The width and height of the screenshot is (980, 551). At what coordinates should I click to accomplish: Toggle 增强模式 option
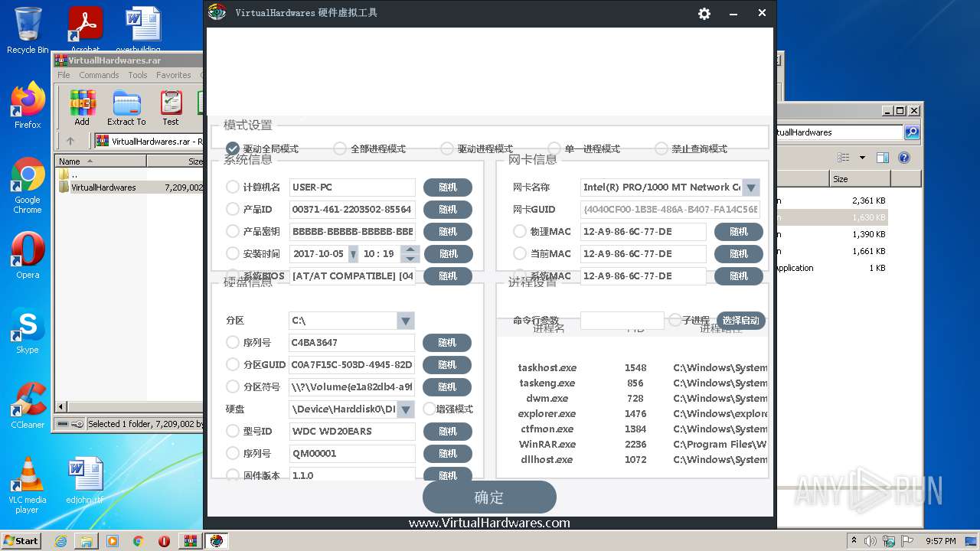coord(430,409)
